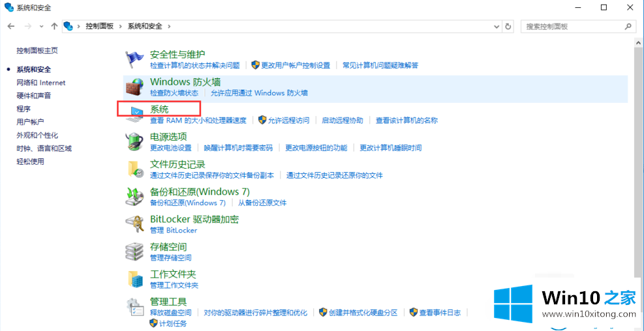The height and width of the screenshot is (331, 644).
Task: Open recent locations dropdown arrow
Action: [41, 26]
